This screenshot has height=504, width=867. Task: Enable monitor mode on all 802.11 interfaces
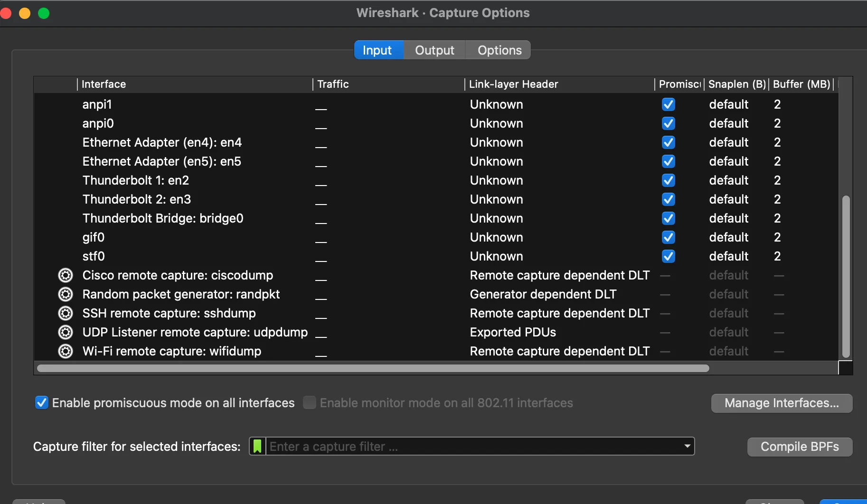(x=310, y=402)
